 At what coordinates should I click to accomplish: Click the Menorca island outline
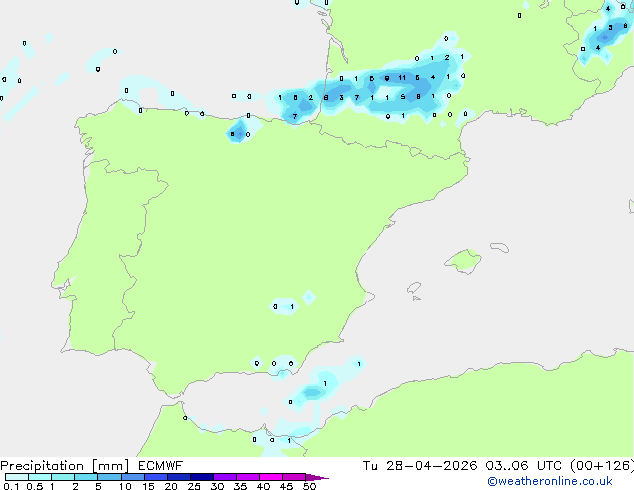[500, 247]
